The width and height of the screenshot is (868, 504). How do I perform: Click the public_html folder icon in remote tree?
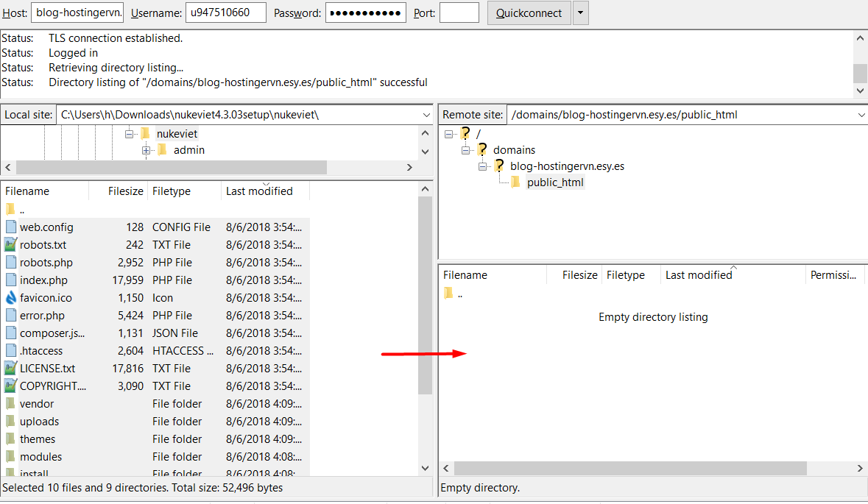(515, 182)
